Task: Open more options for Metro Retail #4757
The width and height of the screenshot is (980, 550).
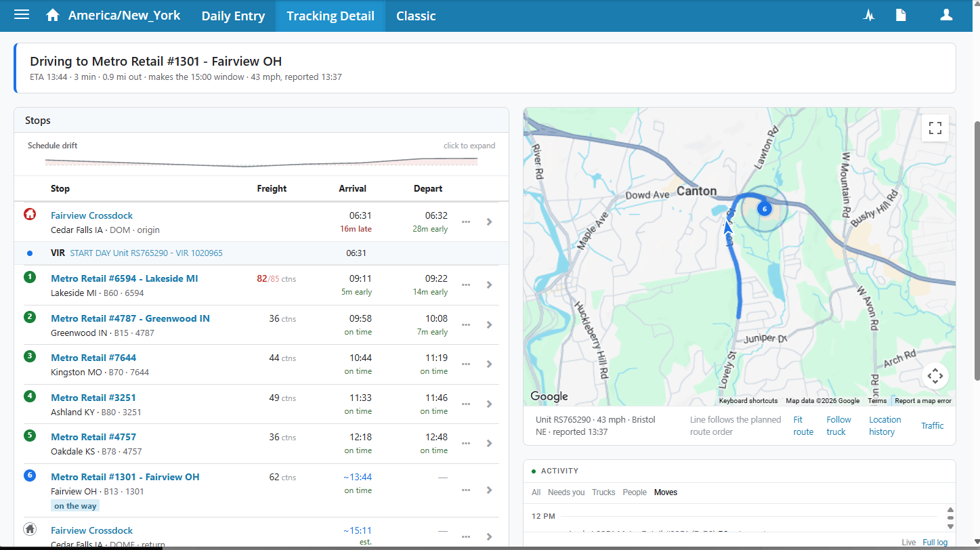Action: point(466,444)
